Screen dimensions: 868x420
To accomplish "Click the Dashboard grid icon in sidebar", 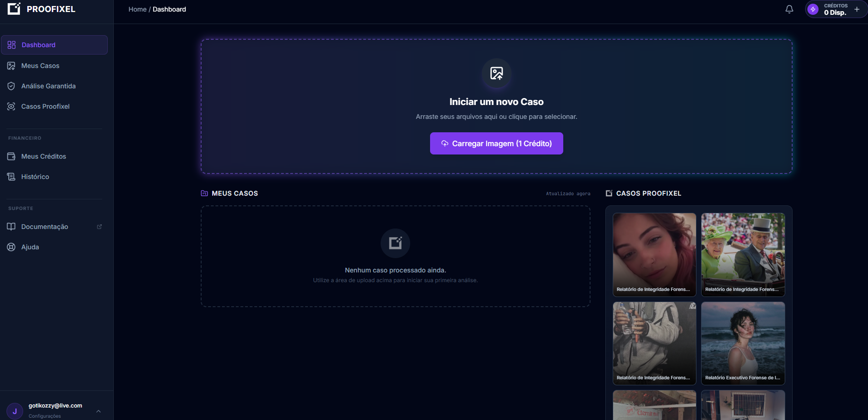I will pyautogui.click(x=12, y=45).
